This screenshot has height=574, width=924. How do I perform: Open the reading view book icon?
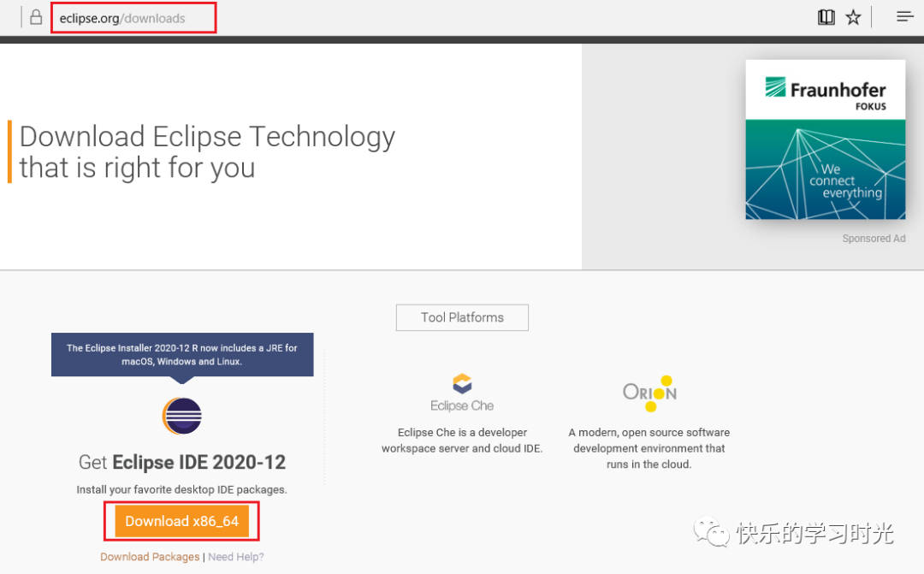(826, 17)
